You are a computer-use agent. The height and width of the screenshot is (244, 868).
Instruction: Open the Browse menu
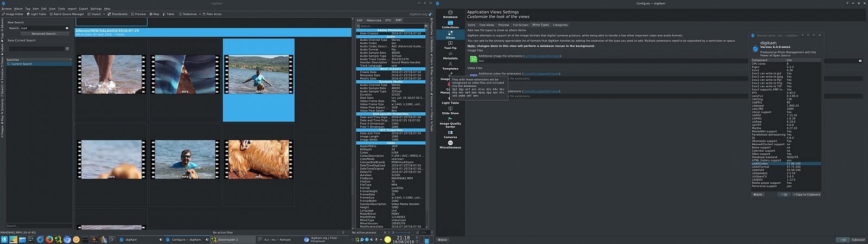[7, 9]
